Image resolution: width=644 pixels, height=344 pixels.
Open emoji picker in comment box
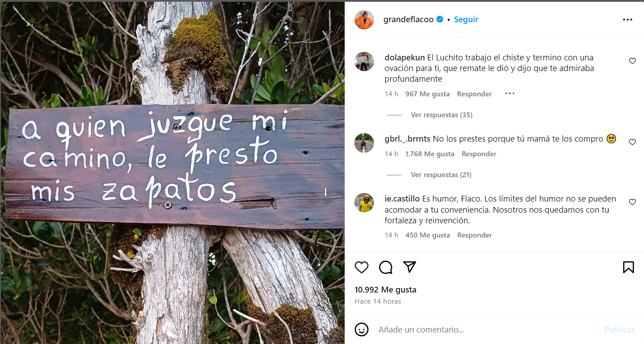pos(362,329)
